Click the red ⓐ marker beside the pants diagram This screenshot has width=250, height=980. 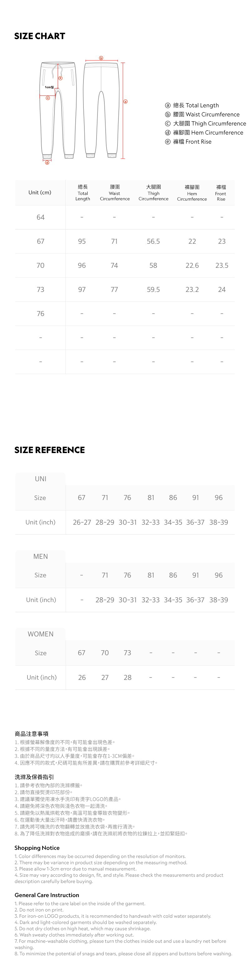125,102
